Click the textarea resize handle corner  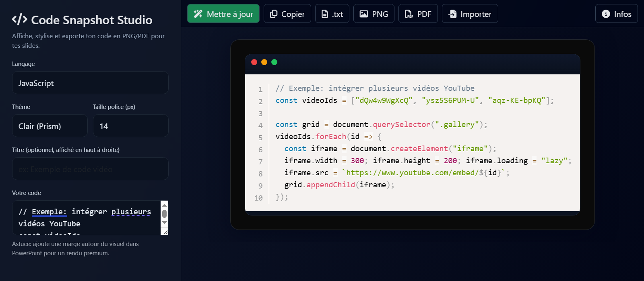(165, 232)
